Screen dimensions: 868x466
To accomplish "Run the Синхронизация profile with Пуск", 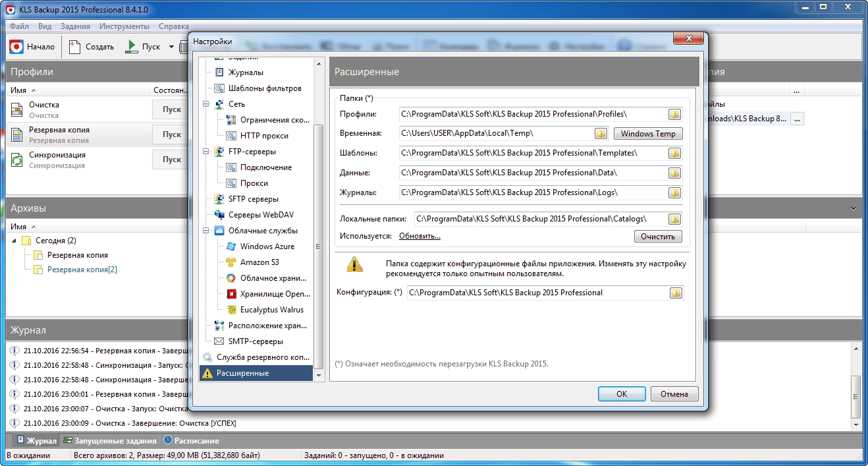I will [x=171, y=160].
